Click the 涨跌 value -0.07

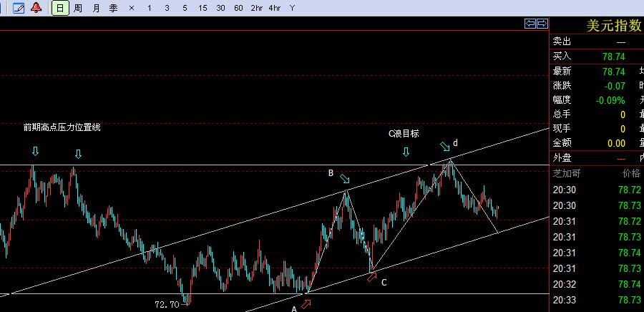point(615,86)
